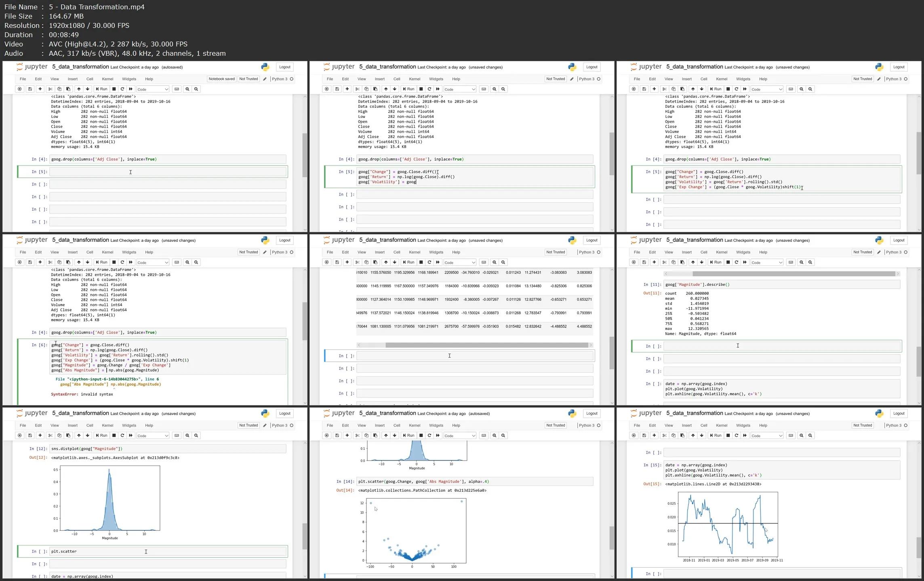This screenshot has width=924, height=581.
Task: Open Code cell-type dropdown in the SyntaxError notebook
Action: point(153,262)
